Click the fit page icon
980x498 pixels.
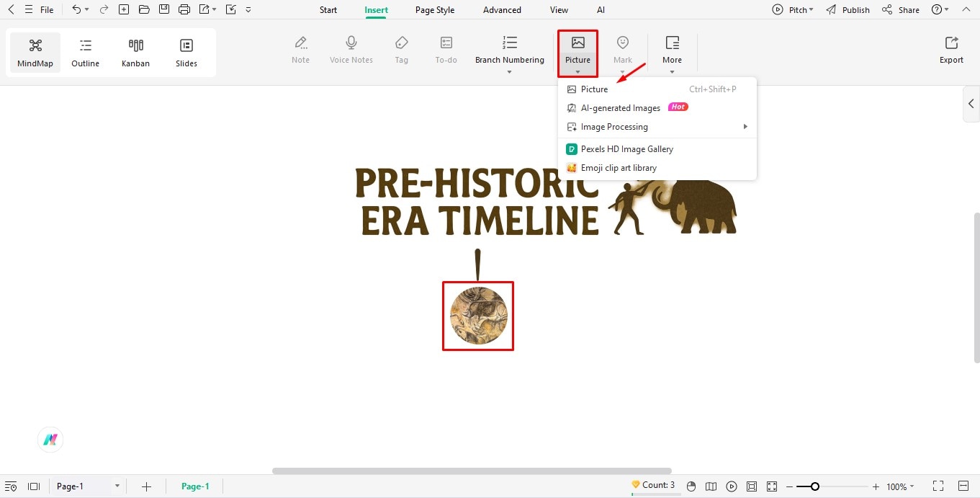pos(752,486)
